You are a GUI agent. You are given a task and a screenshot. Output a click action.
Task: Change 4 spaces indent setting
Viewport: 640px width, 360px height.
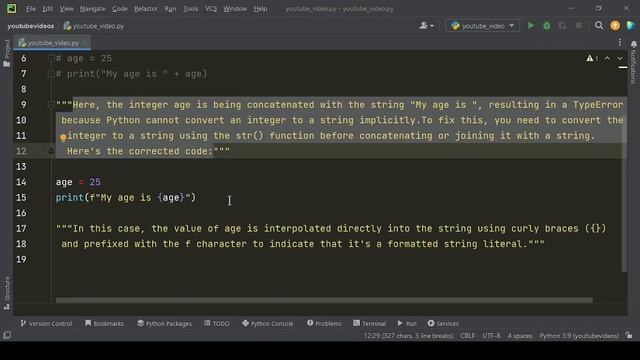point(520,336)
